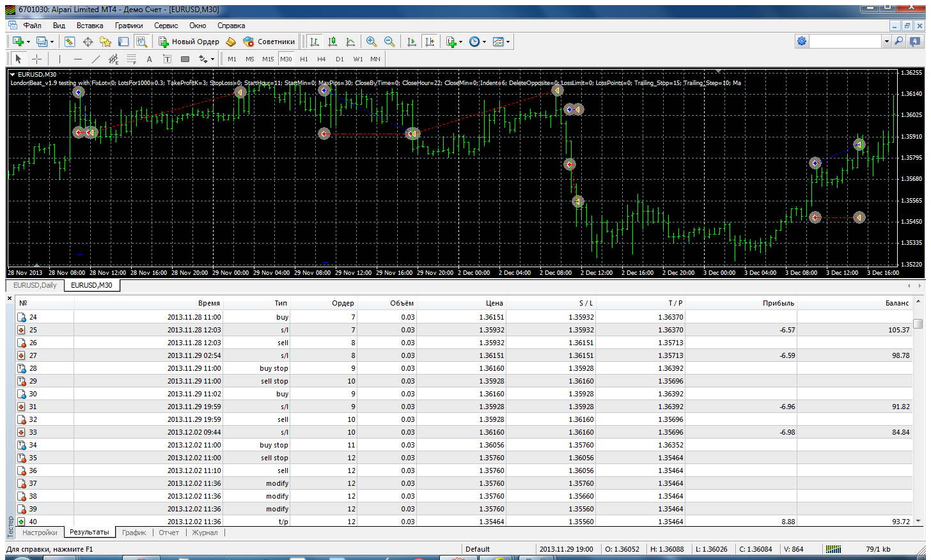Toggle the chart auto scroll button
Viewport: 931px width, 560px height.
coord(411,42)
